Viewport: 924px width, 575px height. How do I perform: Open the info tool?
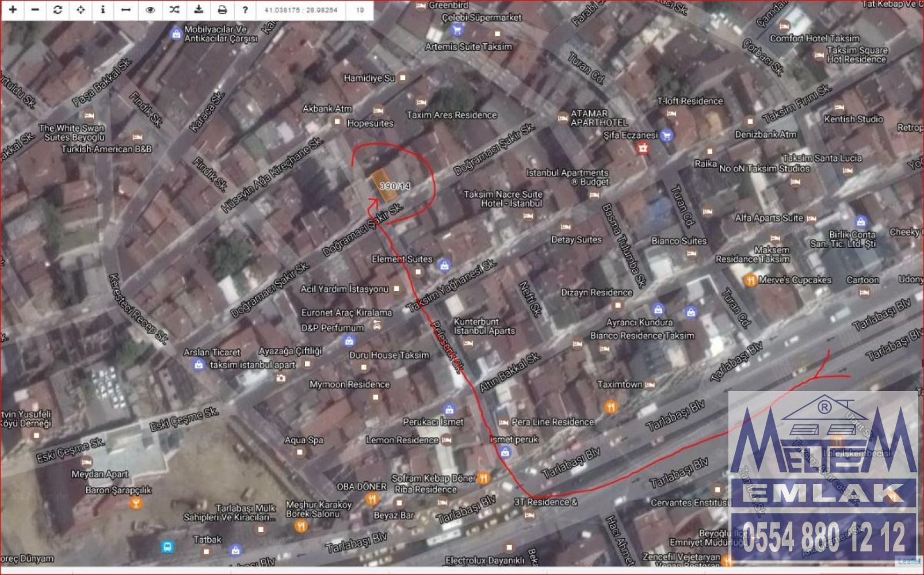click(103, 10)
